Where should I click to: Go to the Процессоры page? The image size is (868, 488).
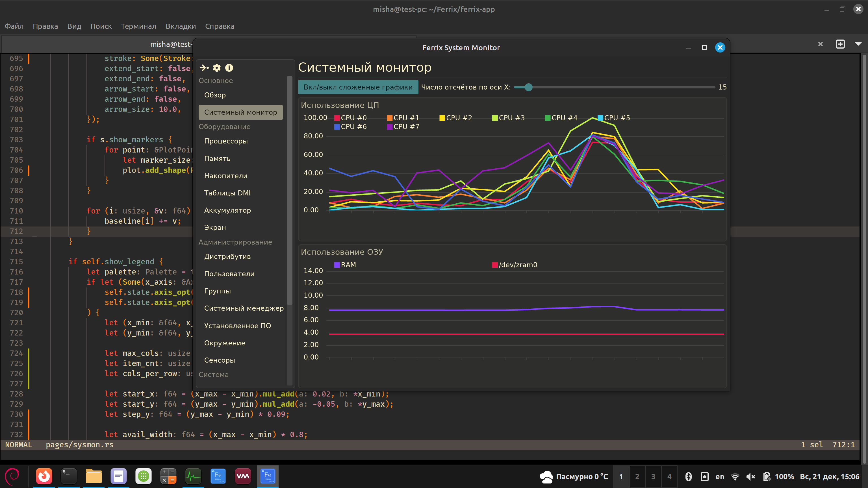pos(226,141)
